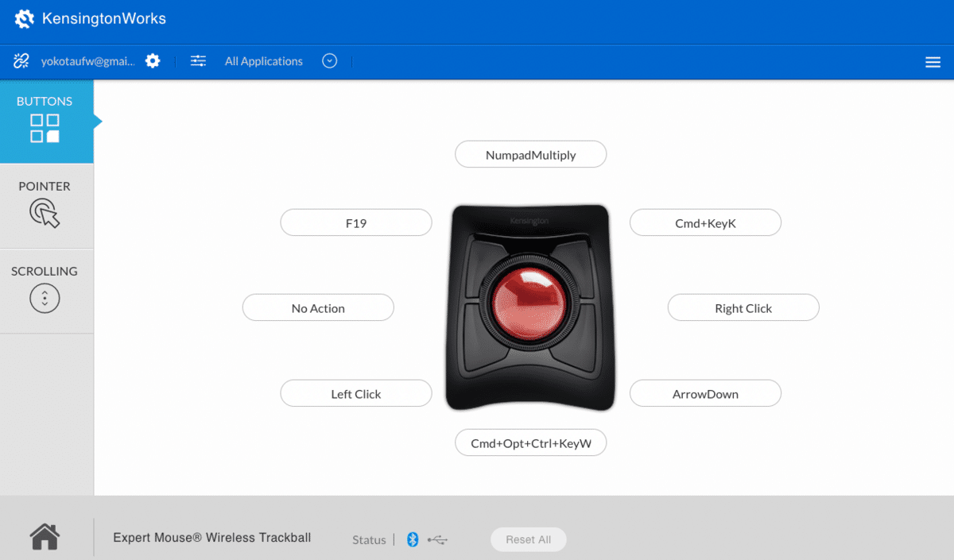
Task: Click the No Action button assignment
Action: click(318, 308)
